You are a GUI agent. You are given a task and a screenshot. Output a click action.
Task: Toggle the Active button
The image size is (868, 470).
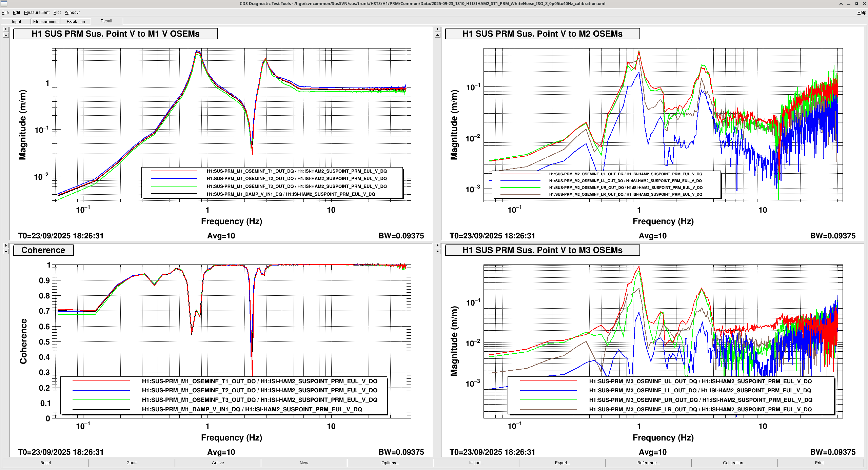[x=218, y=463]
